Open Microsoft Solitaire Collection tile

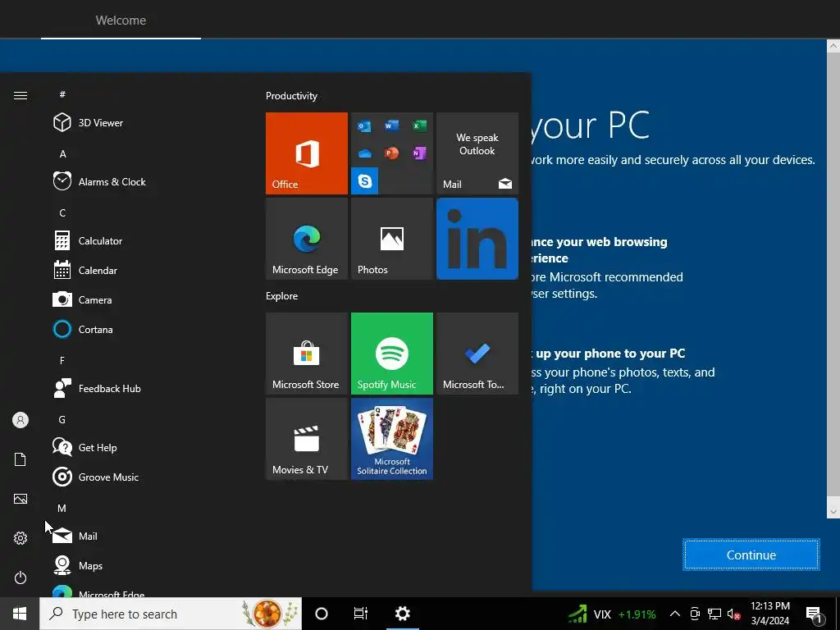tap(392, 439)
